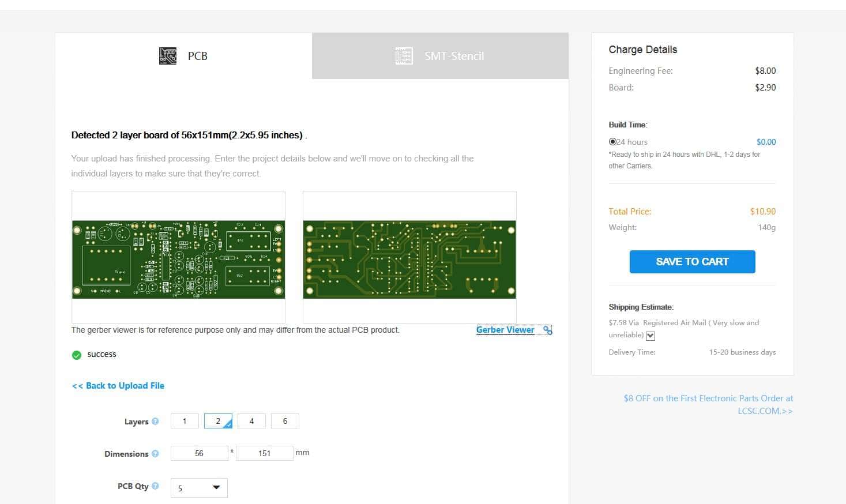
Task: Open the PCB Qty help question icon
Action: pos(155,486)
